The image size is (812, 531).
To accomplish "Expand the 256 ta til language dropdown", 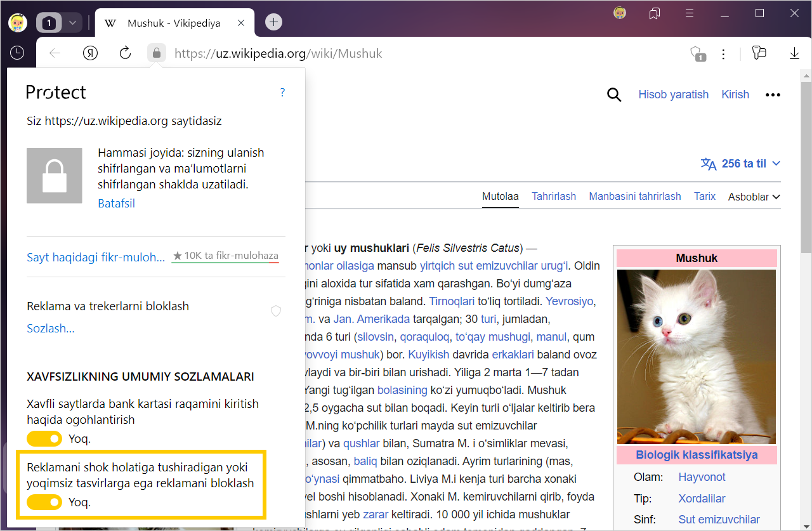I will [x=740, y=164].
